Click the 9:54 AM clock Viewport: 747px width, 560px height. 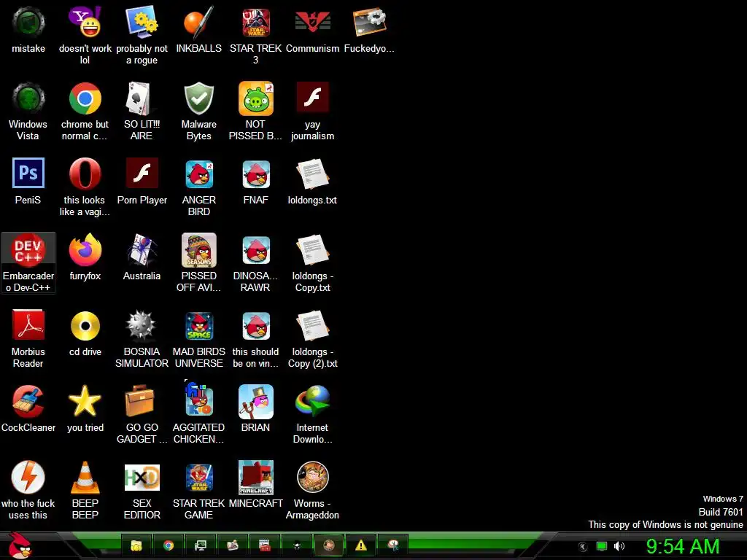tap(683, 546)
